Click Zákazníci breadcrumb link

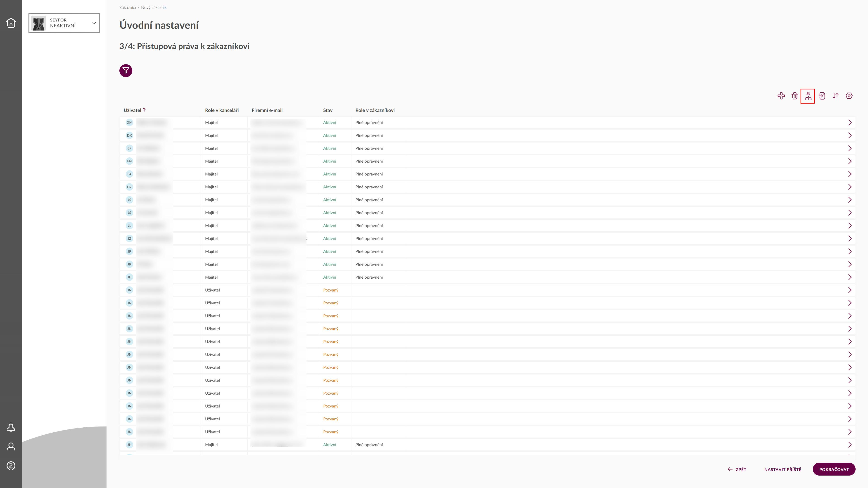pos(127,7)
